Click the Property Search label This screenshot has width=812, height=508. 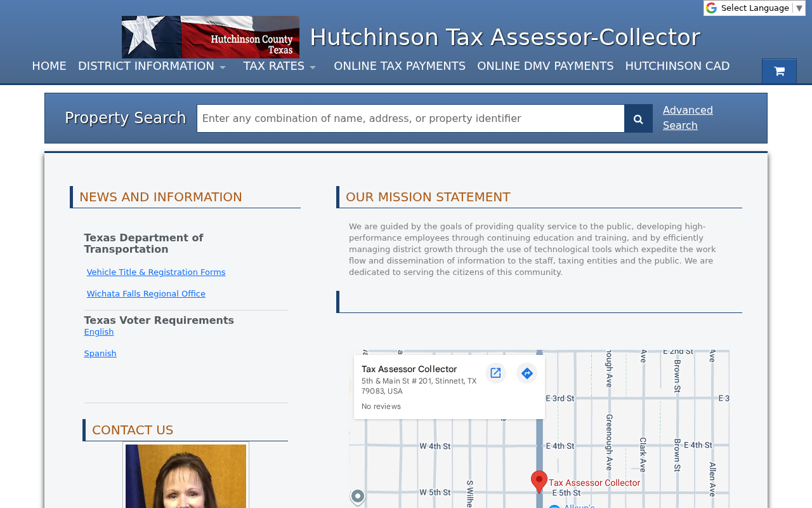click(x=126, y=118)
